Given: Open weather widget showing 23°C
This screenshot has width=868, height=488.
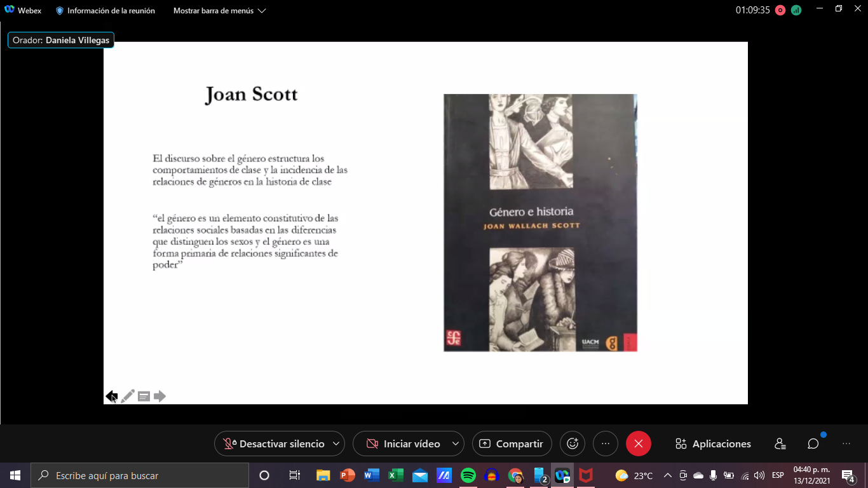Looking at the screenshot, I should [x=634, y=475].
